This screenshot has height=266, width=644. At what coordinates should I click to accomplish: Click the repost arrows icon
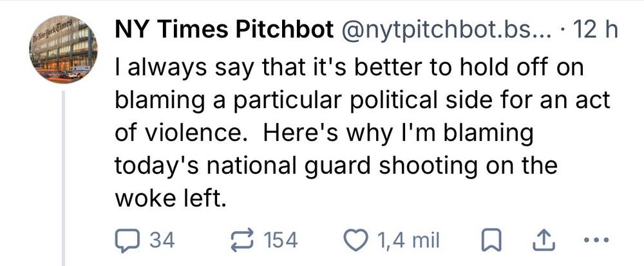tap(245, 241)
